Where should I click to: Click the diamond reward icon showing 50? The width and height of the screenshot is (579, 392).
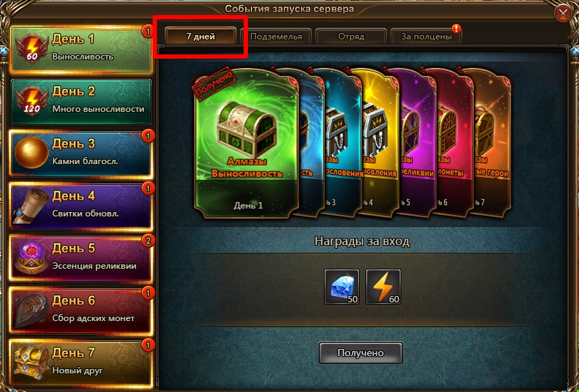(x=342, y=287)
